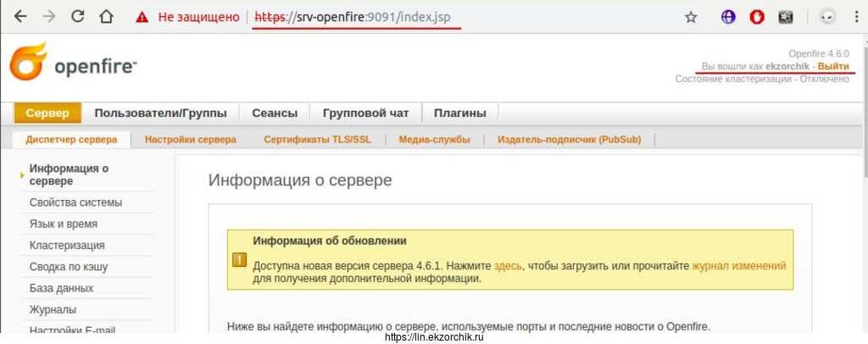Open the browser home page icon
This screenshot has height=344, width=868.
pyautogui.click(x=106, y=16)
